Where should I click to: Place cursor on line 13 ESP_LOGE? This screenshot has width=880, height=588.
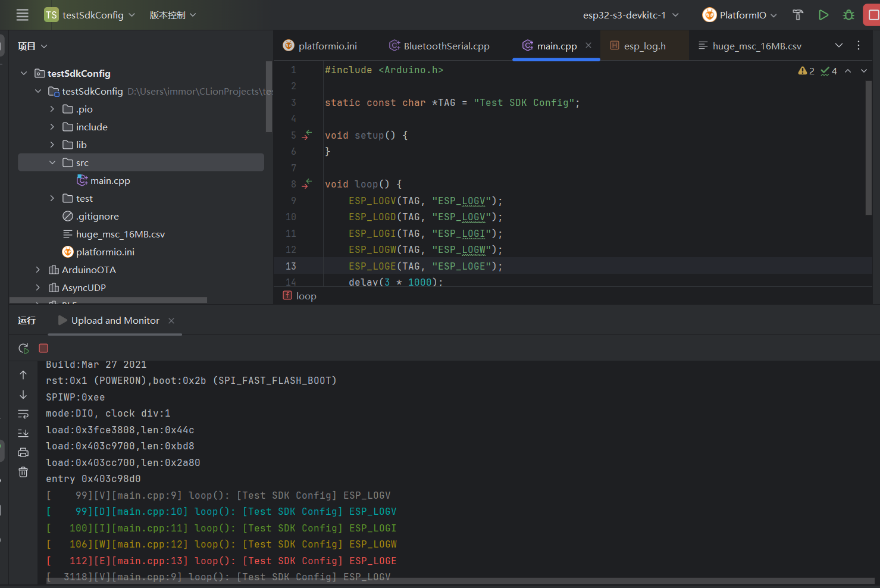pos(425,266)
